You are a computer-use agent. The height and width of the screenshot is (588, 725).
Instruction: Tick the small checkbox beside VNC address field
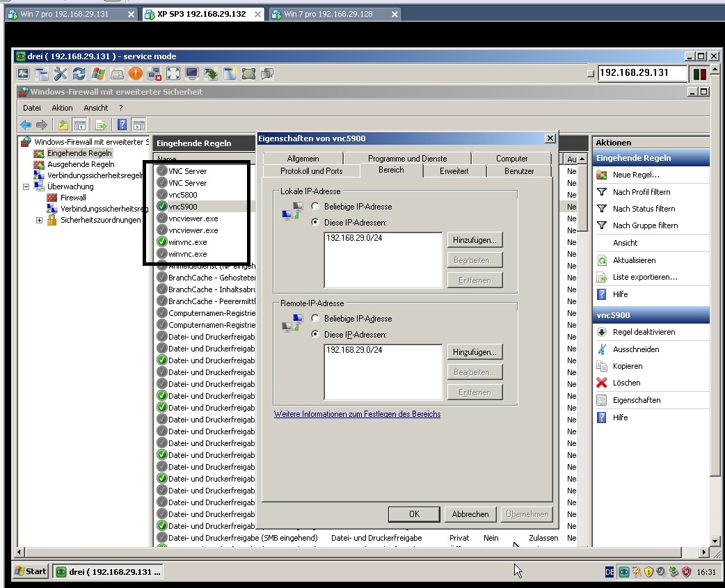click(x=590, y=74)
